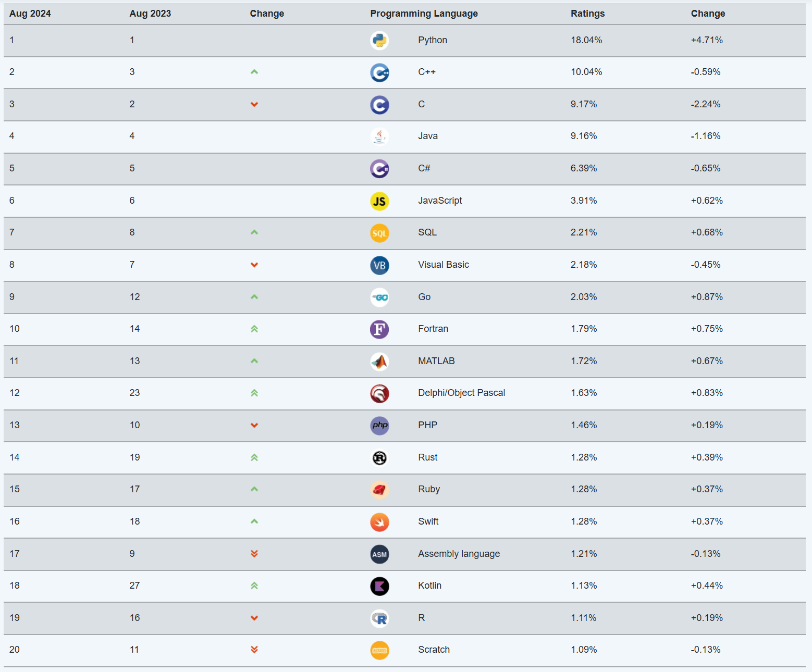Click the JavaScript JS logo icon
The width and height of the screenshot is (812, 672).
[379, 201]
